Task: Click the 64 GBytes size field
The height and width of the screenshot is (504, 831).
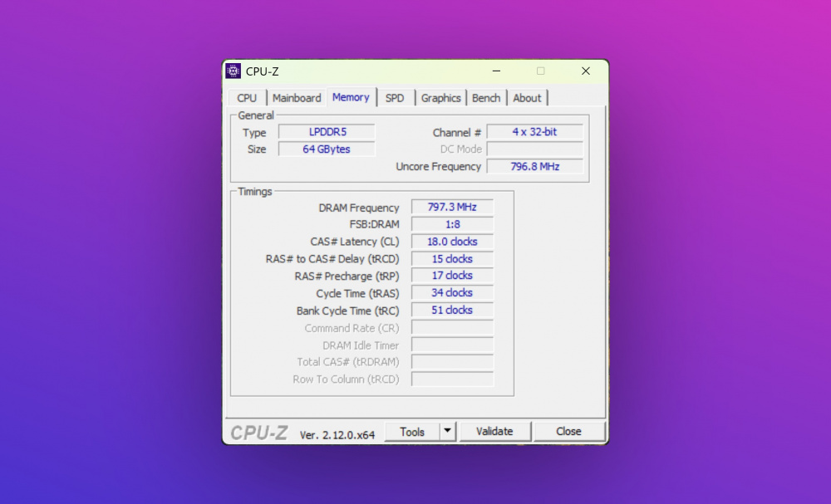Action: [x=326, y=149]
